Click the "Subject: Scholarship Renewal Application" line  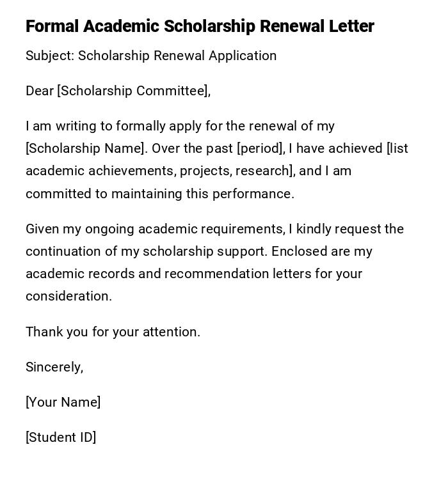(x=151, y=56)
